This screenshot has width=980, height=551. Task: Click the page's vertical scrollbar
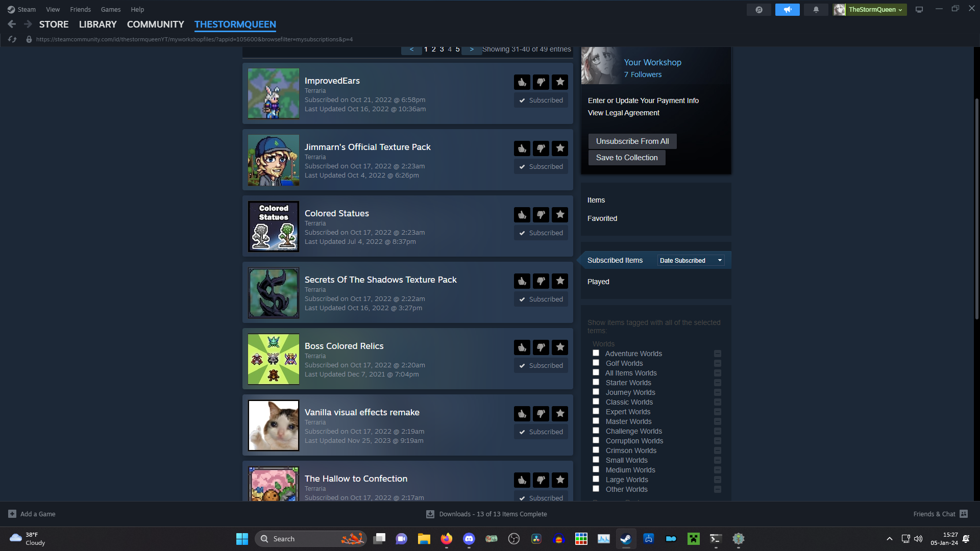pyautogui.click(x=976, y=209)
